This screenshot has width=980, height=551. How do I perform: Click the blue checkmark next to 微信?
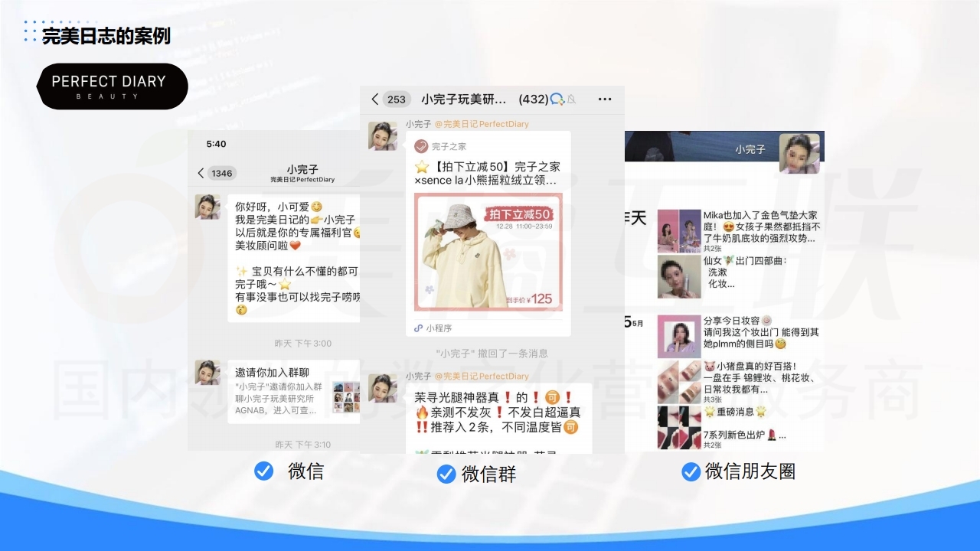tap(263, 471)
